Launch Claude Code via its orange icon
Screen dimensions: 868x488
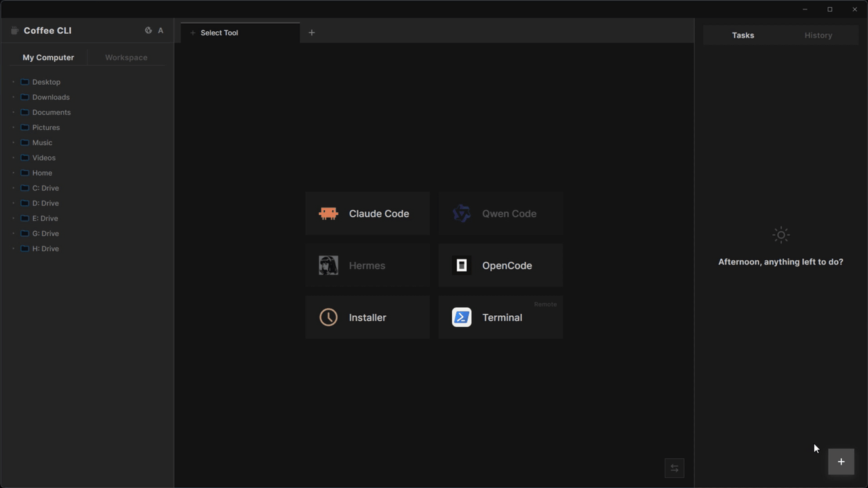tap(328, 213)
